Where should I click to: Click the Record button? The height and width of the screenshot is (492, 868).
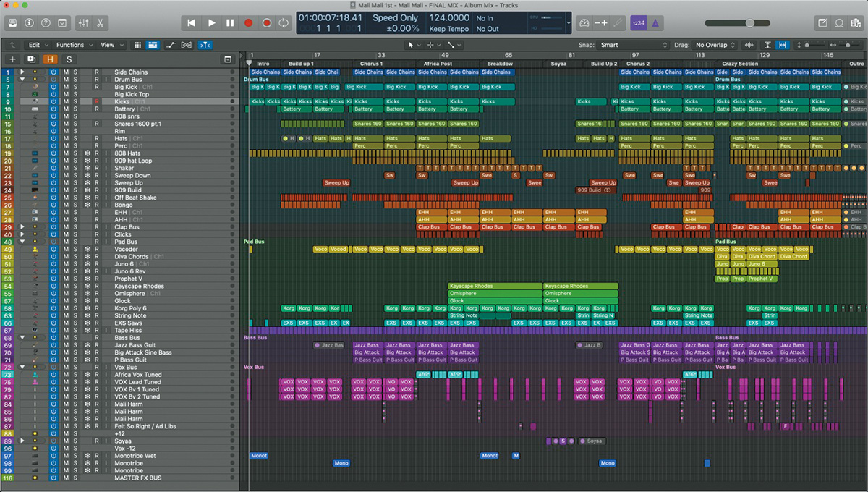coord(248,23)
